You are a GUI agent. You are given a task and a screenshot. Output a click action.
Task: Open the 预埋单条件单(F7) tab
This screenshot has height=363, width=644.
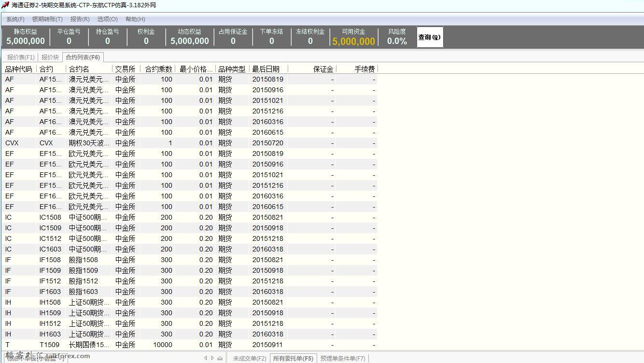coord(343,358)
